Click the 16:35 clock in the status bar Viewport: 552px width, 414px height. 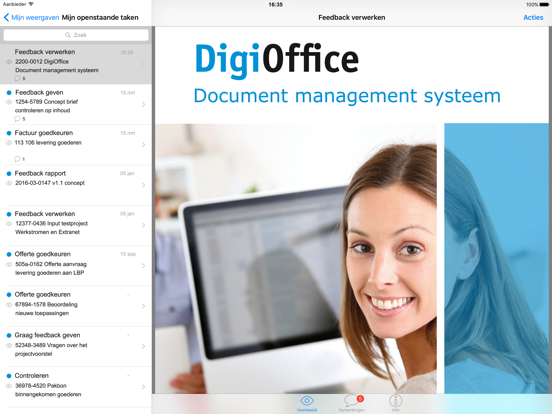pyautogui.click(x=275, y=5)
